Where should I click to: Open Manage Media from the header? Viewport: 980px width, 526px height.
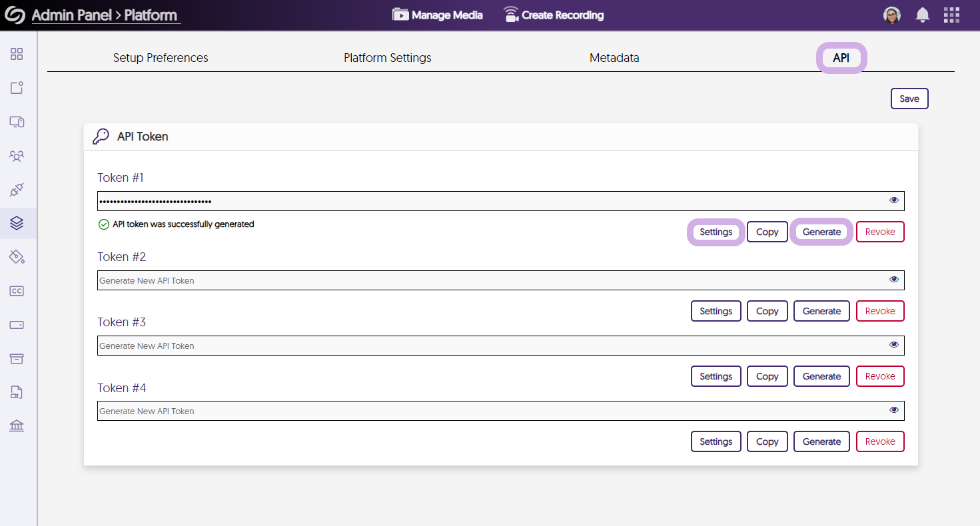[438, 15]
